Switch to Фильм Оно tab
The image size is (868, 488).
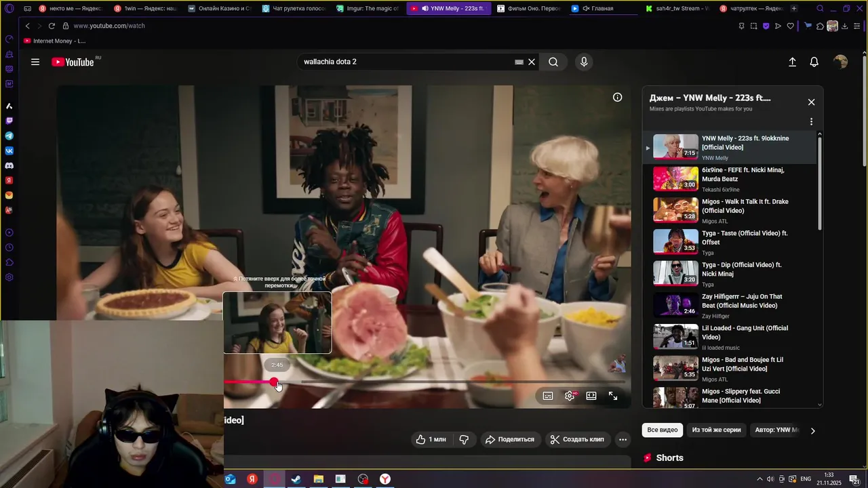[528, 9]
